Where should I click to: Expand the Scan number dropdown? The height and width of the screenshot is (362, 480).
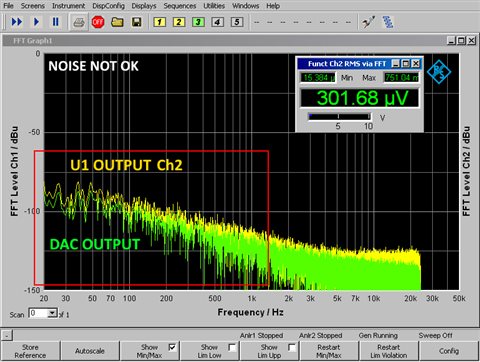pyautogui.click(x=52, y=313)
